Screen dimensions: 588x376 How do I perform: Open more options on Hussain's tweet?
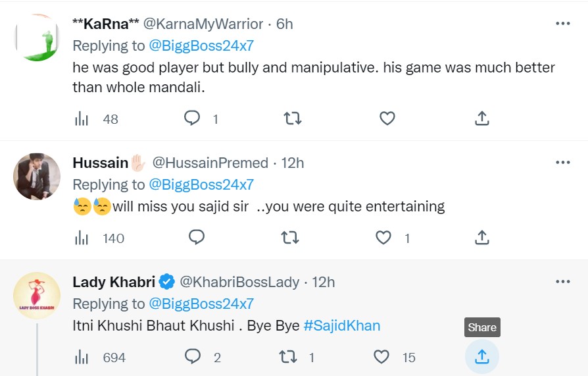[563, 163]
